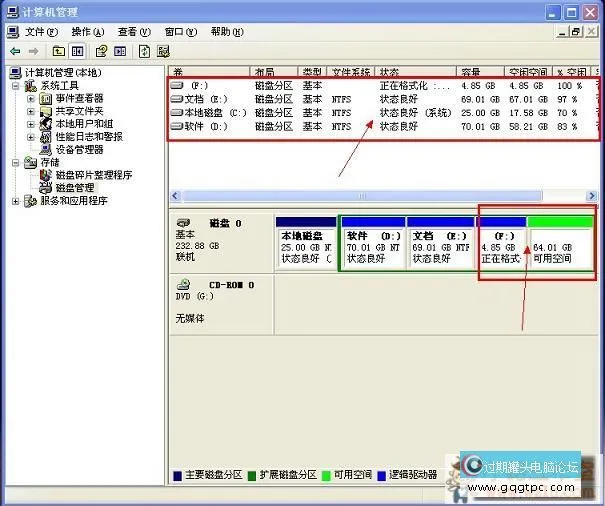Click the 无媒体 label under CD-ROM 0
This screenshot has height=506, width=605.
(190, 318)
